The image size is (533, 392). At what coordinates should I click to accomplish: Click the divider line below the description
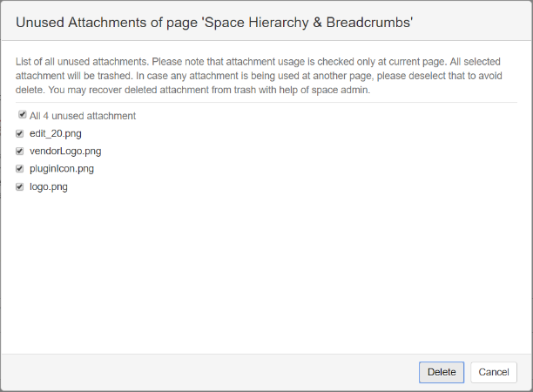[266, 102]
